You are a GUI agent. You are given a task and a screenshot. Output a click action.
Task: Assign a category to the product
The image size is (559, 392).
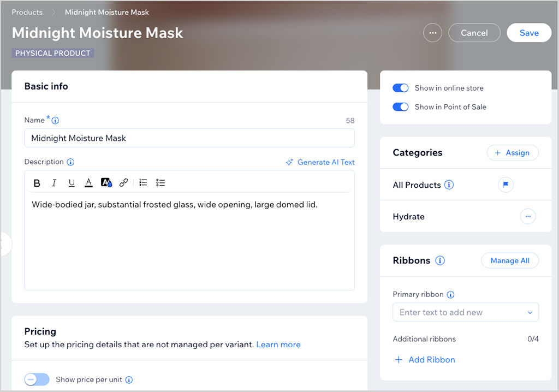pos(513,153)
